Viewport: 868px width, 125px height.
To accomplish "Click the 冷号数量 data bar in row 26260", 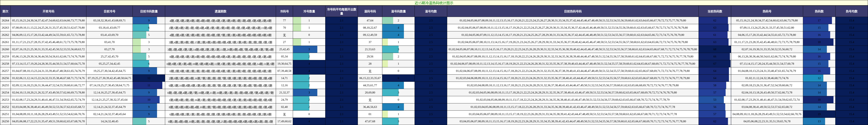I will [x=309, y=49].
